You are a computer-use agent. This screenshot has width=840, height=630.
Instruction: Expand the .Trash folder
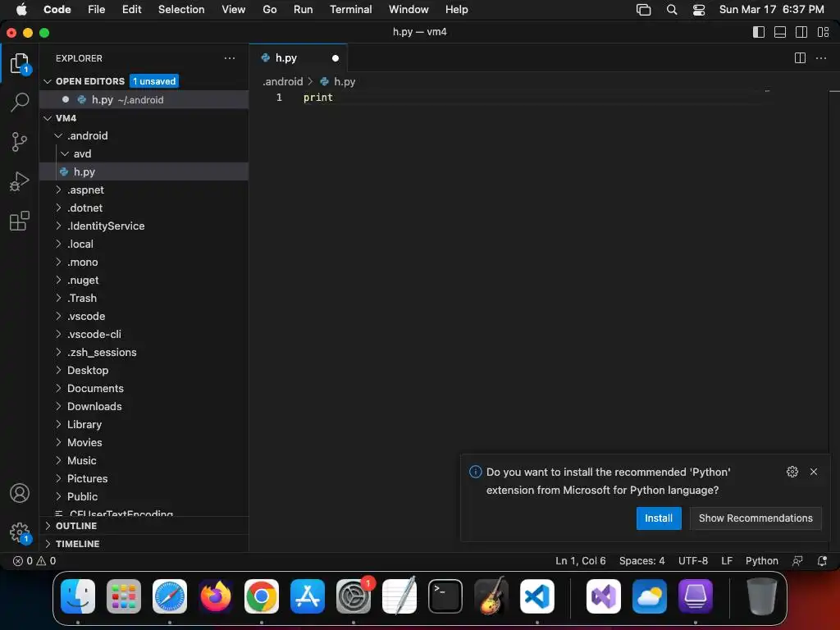coord(58,298)
